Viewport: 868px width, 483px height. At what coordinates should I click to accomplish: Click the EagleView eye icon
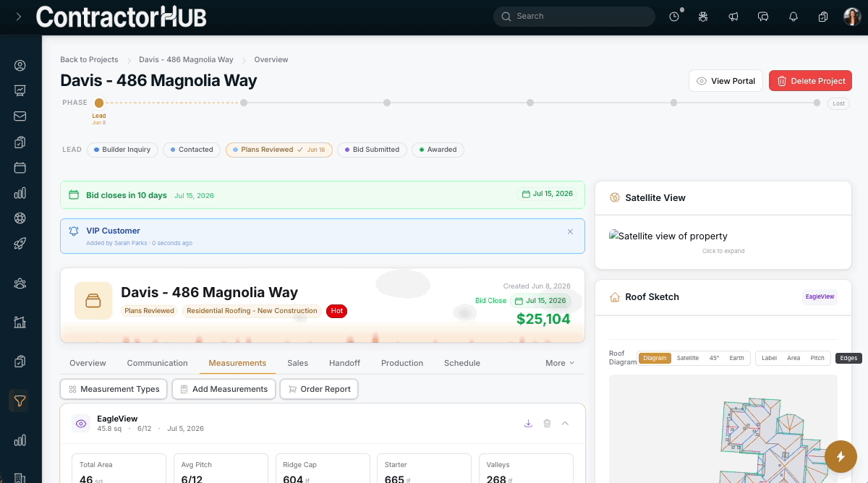click(x=81, y=424)
